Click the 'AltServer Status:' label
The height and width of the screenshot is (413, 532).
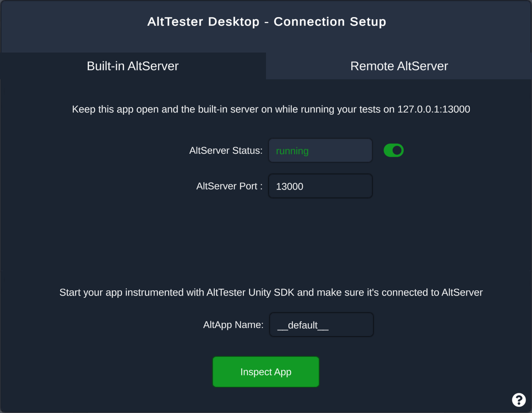tap(226, 151)
